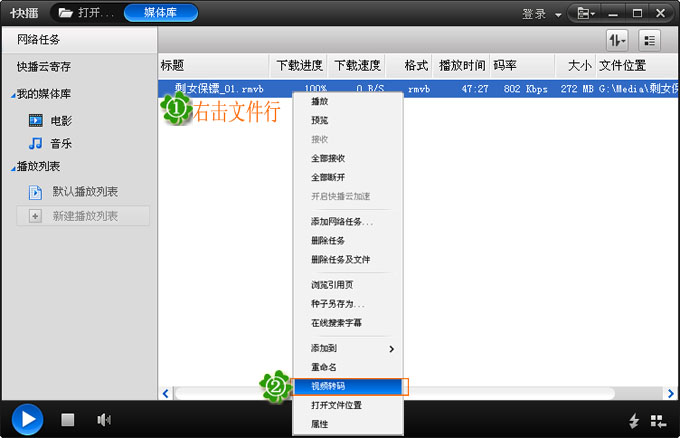
Task: Collapse the 我的媒体库 tree section
Action: coord(13,95)
